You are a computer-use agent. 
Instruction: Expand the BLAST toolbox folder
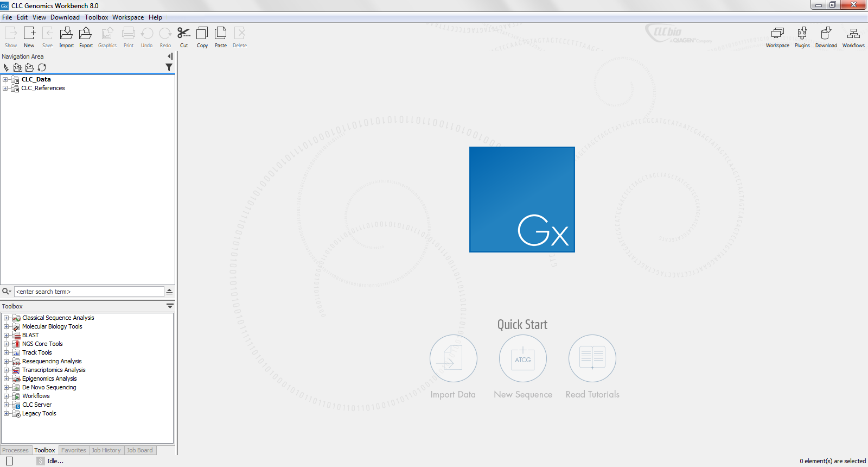(7, 335)
